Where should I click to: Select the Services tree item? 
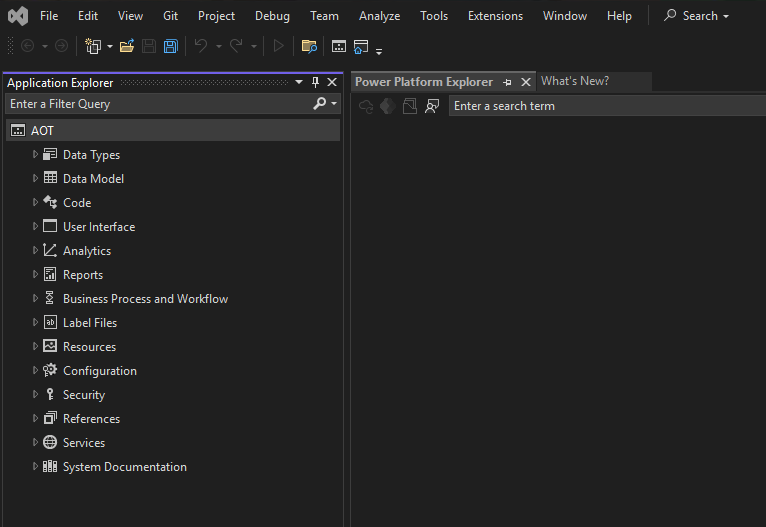click(x=84, y=443)
